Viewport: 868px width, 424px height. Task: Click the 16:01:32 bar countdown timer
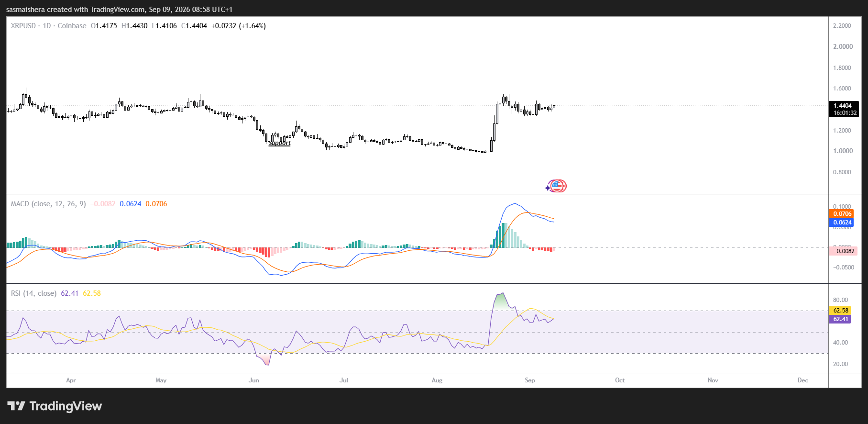point(845,113)
